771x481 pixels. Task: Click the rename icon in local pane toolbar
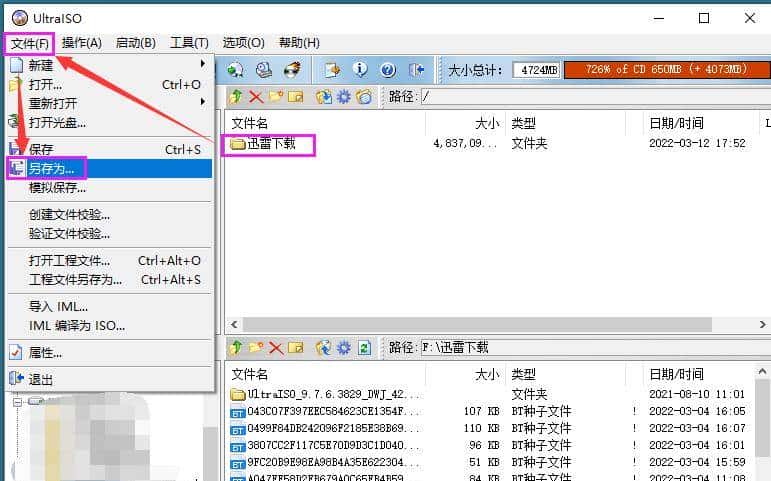(x=296, y=348)
